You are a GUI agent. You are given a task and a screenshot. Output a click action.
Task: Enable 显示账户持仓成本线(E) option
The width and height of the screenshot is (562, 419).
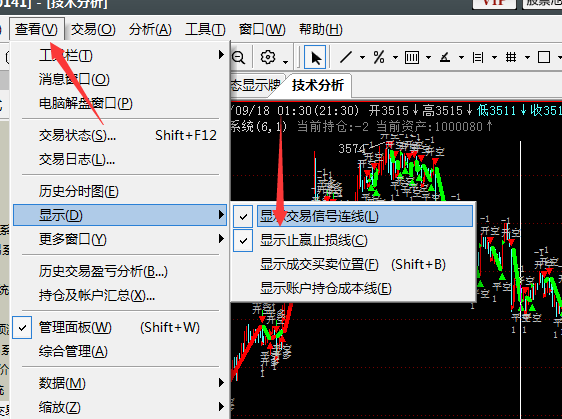click(x=353, y=288)
